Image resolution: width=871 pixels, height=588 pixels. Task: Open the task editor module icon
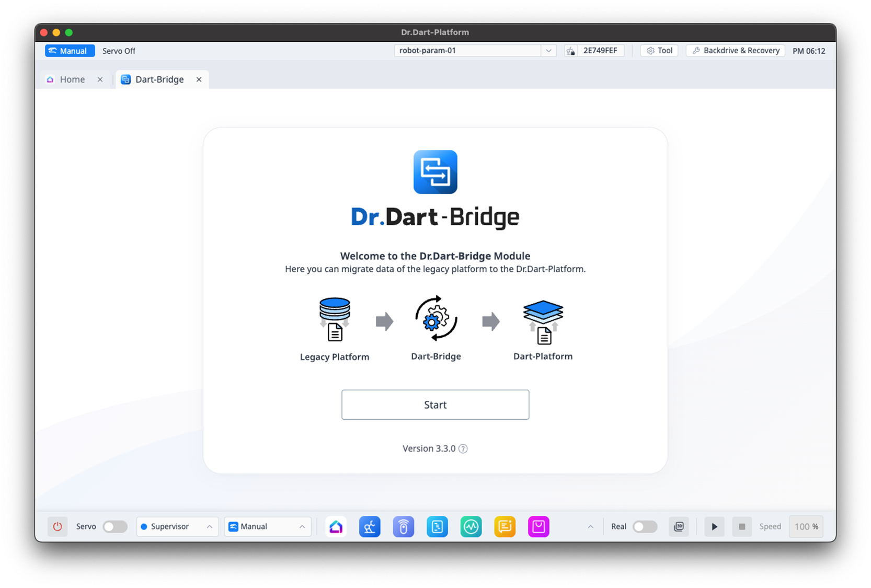tap(437, 526)
